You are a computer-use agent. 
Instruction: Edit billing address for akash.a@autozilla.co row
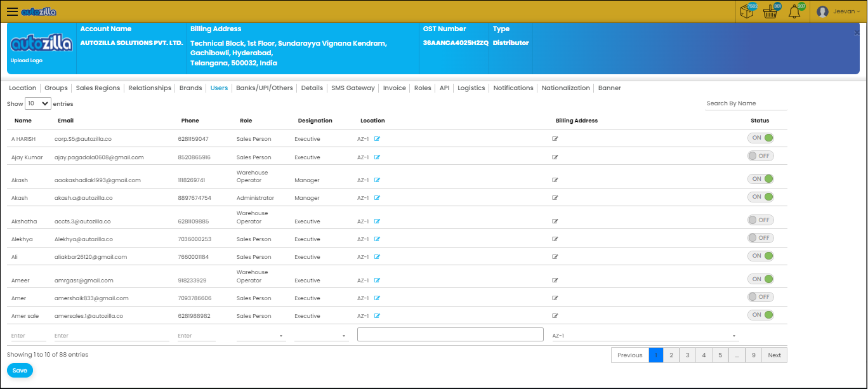555,198
